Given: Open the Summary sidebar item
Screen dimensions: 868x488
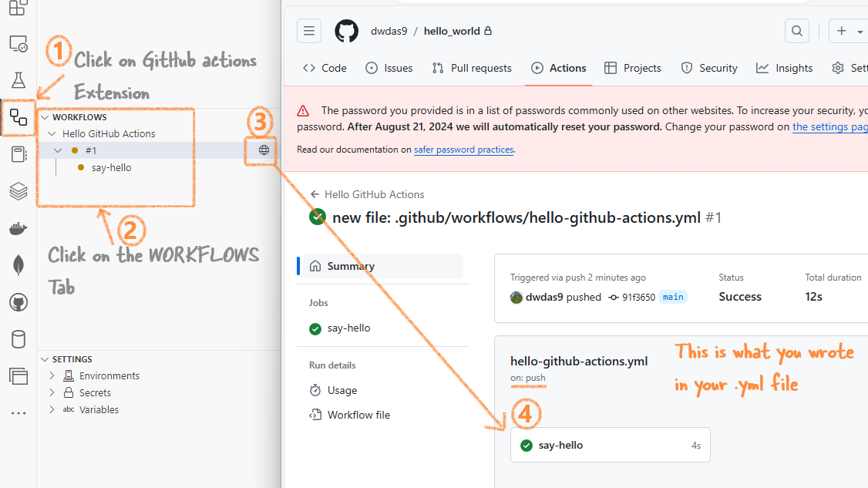Looking at the screenshot, I should pyautogui.click(x=383, y=266).
